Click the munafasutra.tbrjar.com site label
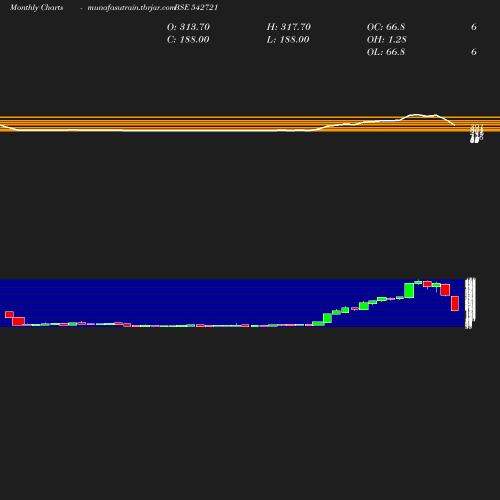This screenshot has height=500, width=500. tap(131, 8)
